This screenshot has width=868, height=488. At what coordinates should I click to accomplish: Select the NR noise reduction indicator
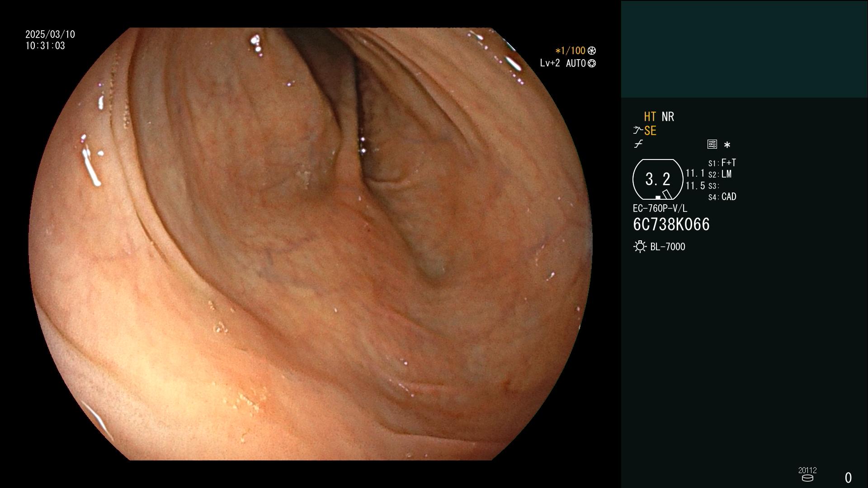(668, 117)
